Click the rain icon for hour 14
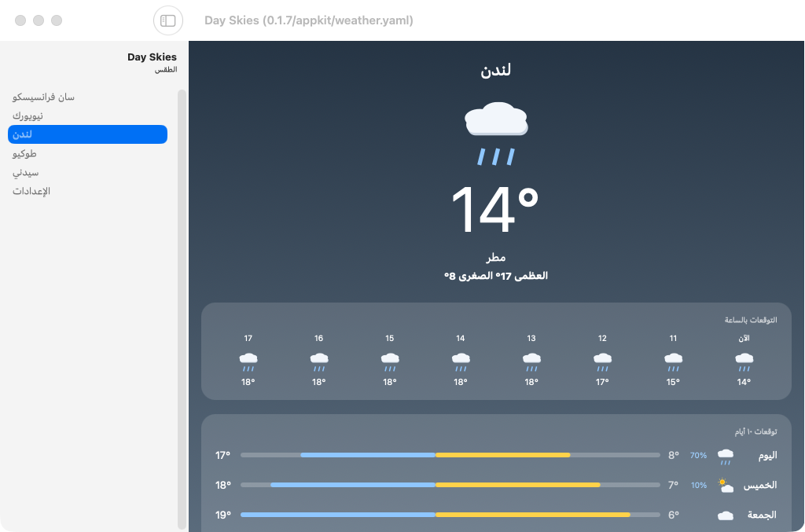805x532 pixels. click(461, 361)
